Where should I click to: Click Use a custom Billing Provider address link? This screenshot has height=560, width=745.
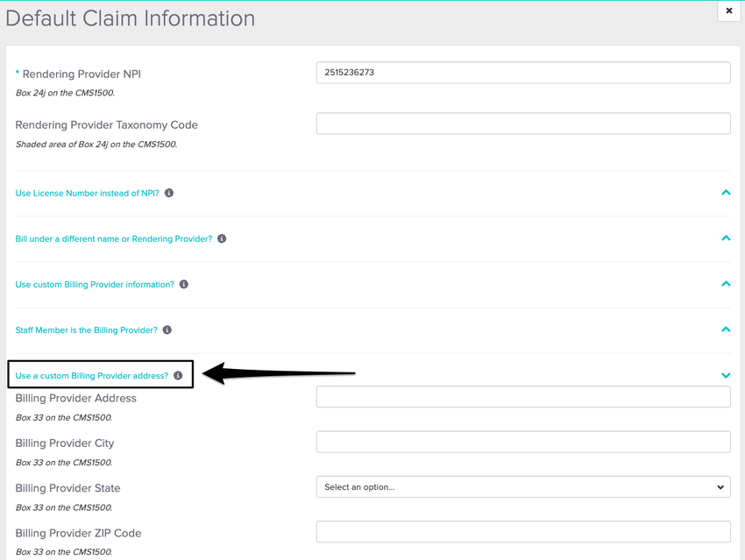click(92, 376)
